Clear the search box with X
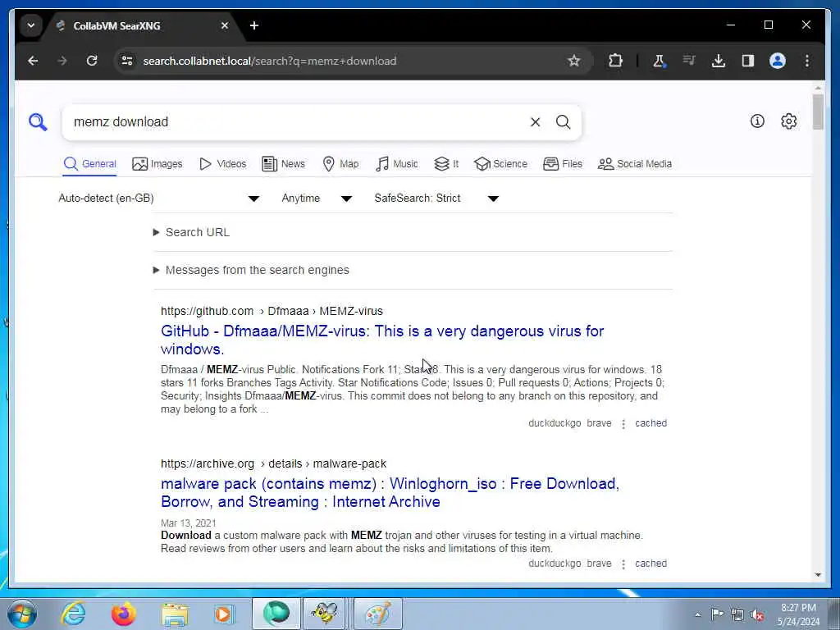The width and height of the screenshot is (840, 630). click(x=535, y=122)
